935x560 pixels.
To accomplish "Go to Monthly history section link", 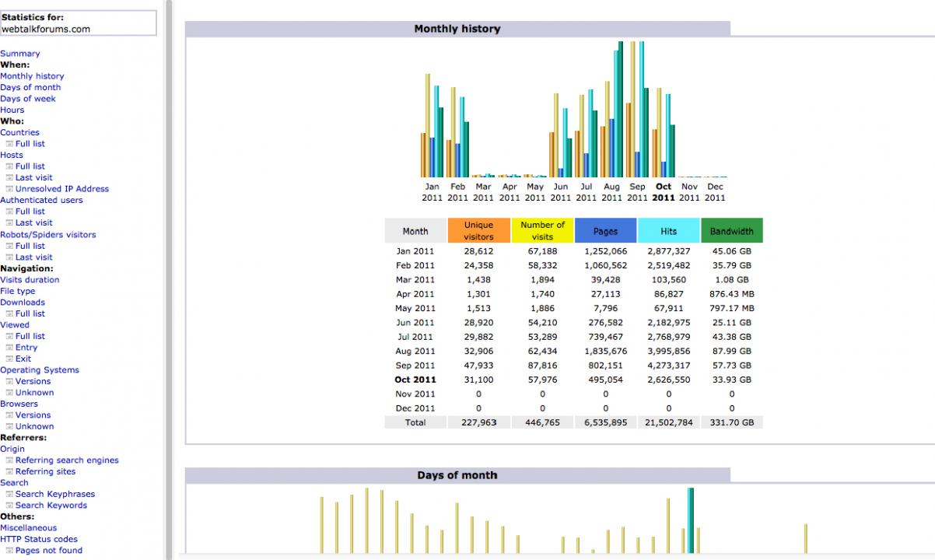I will tap(32, 76).
